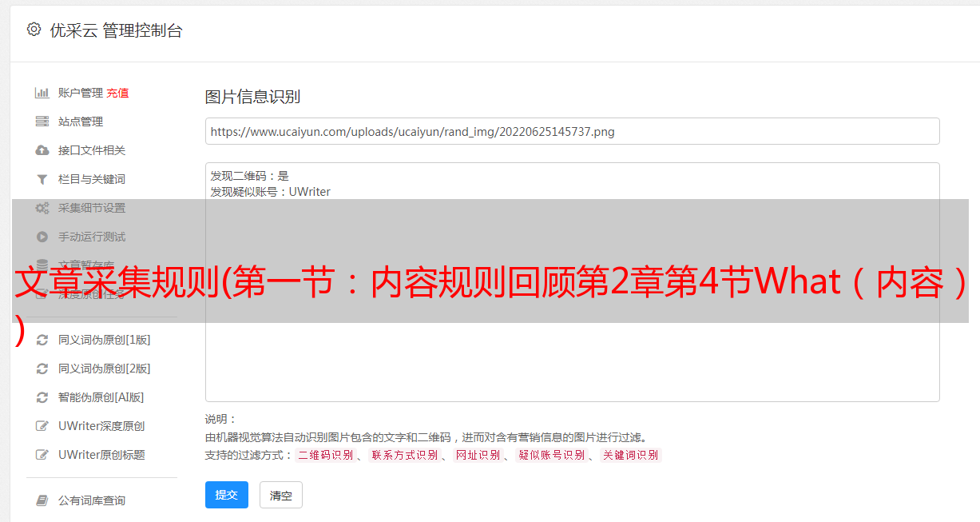Image resolution: width=980 pixels, height=522 pixels.
Task: Click the bar chart icon for 账户管理
Action: 42,93
